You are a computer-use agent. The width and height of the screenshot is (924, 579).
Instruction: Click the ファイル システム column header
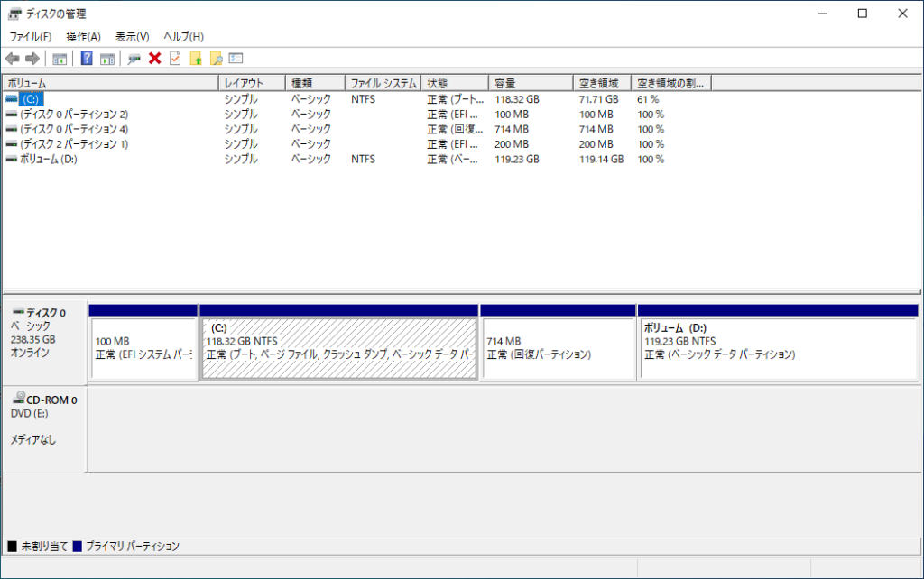[x=383, y=83]
